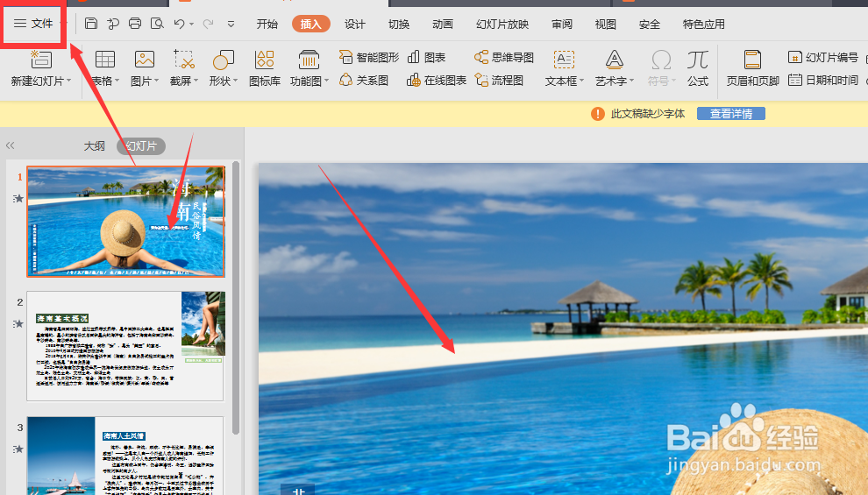Viewport: 868px width, 495px height.
Task: Open the 切换 tab
Action: click(x=399, y=24)
